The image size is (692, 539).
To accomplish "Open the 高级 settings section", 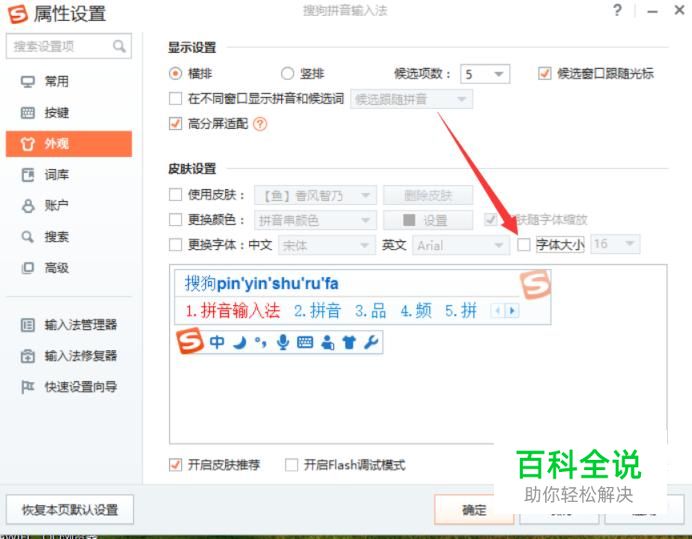I will click(x=69, y=268).
